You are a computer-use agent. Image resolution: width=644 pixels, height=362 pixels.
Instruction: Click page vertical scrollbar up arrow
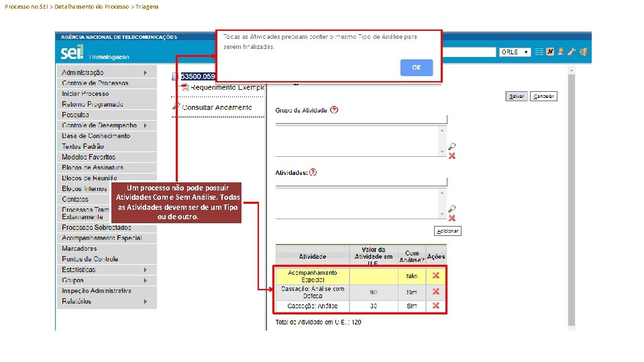click(x=572, y=70)
